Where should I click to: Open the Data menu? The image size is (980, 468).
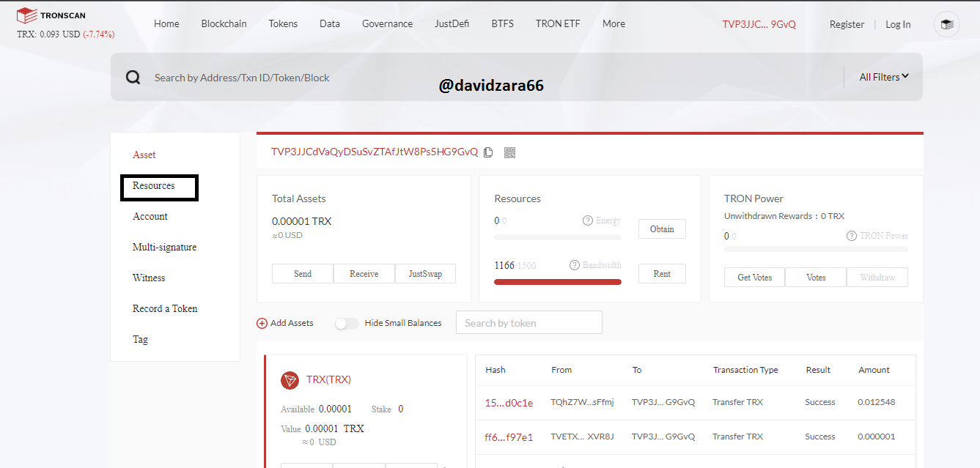pyautogui.click(x=330, y=23)
